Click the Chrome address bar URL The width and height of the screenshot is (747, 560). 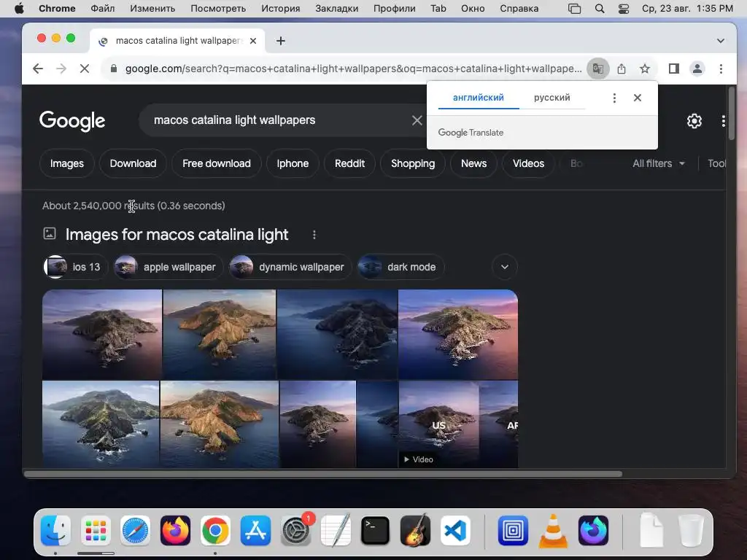353,69
